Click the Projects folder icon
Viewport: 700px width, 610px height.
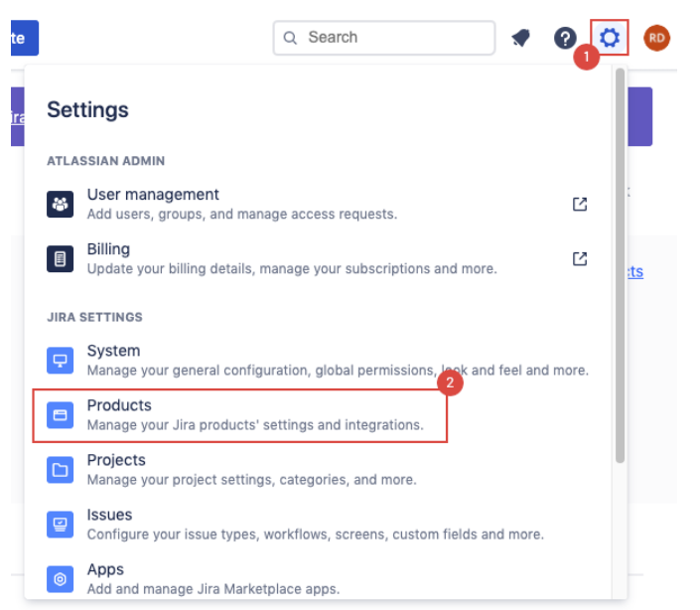[x=61, y=470]
